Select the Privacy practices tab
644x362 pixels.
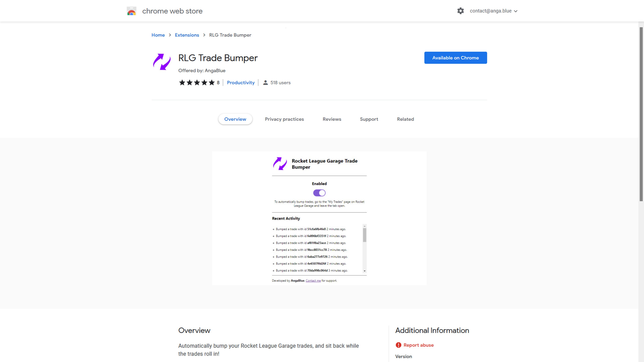[x=284, y=119]
